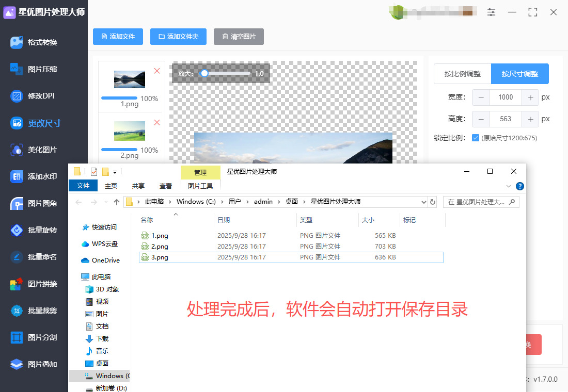Screen dimensions: 568x392
Task: Select the 修改DPI tool in sidebar
Action: pyautogui.click(x=33, y=96)
